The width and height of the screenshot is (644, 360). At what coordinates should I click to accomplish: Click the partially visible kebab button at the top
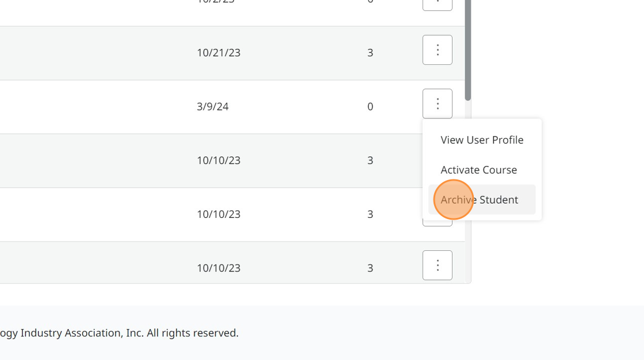pyautogui.click(x=437, y=3)
